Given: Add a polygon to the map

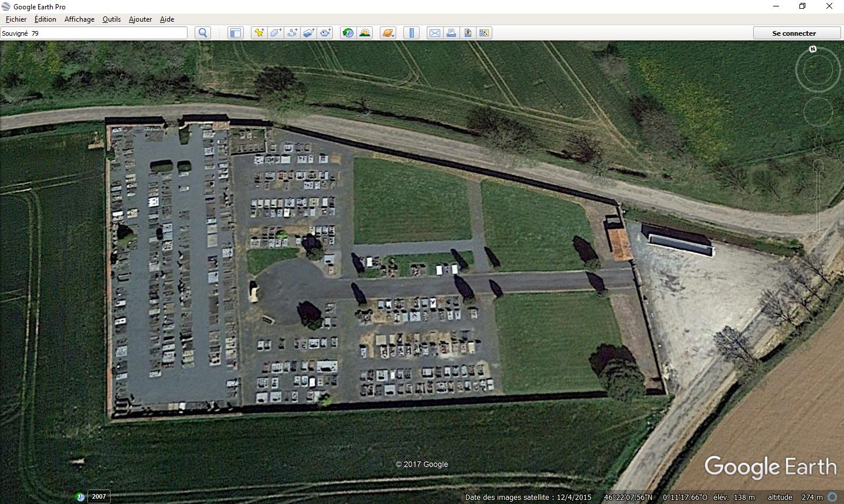Looking at the screenshot, I should coord(275,33).
